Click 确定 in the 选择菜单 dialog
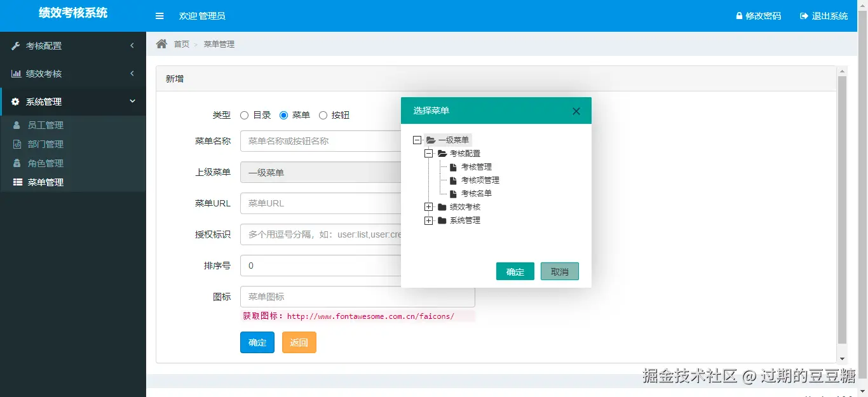This screenshot has height=397, width=868. [x=515, y=271]
